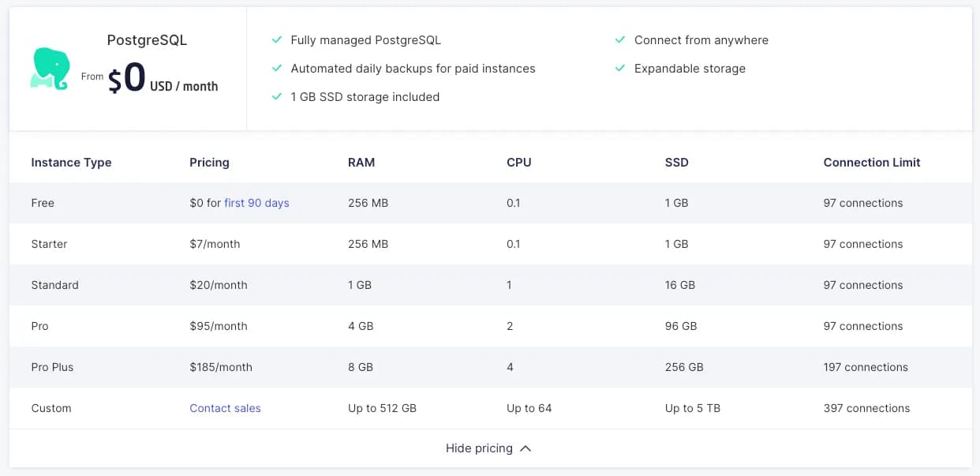Click checkmark beside 1 GB SSD storage included
The image size is (980, 476).
(277, 96)
